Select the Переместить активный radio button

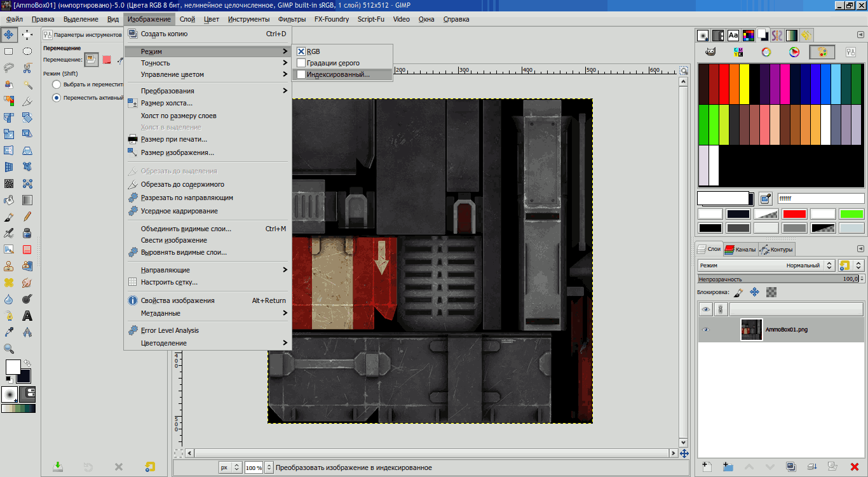coord(57,98)
